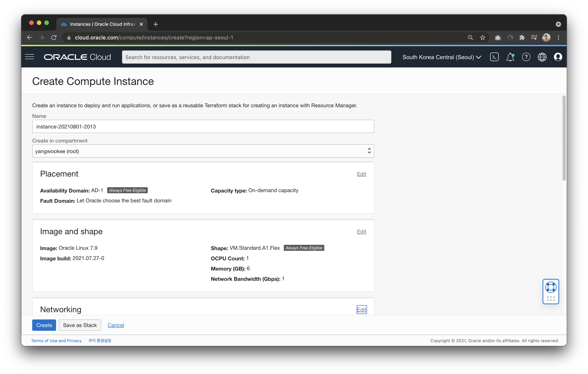588x374 pixels.
Task: Edit the Image and shape section
Action: (361, 231)
